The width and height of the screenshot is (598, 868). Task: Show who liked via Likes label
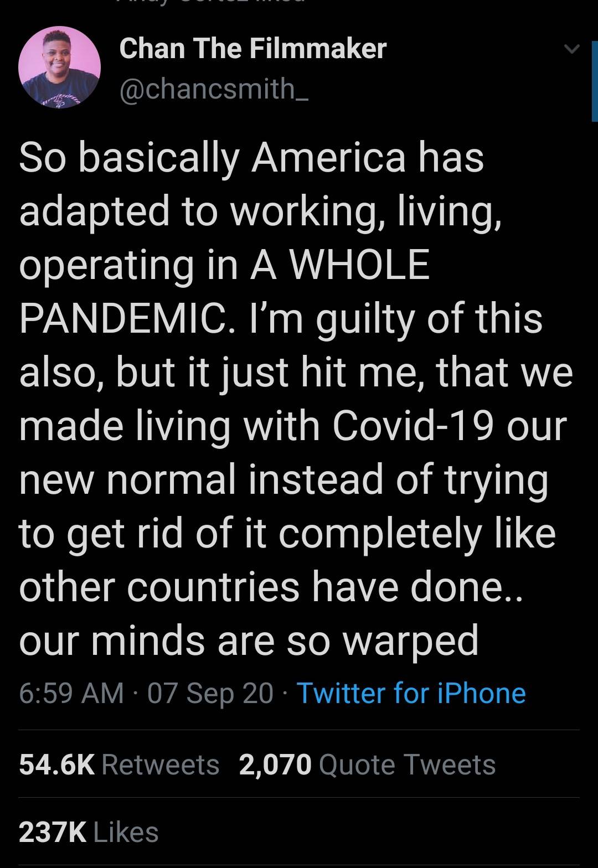pyautogui.click(x=127, y=832)
